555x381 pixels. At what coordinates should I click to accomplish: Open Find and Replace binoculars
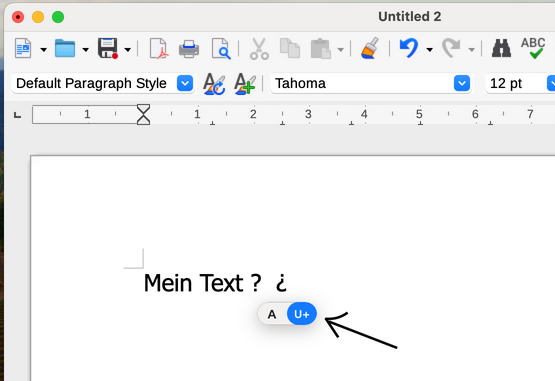click(501, 48)
